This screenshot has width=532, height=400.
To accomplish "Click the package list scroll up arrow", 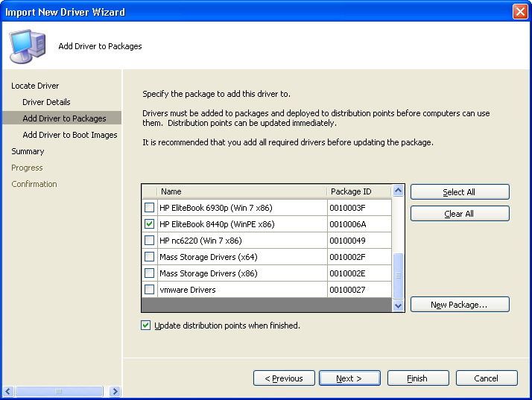I will coord(399,191).
